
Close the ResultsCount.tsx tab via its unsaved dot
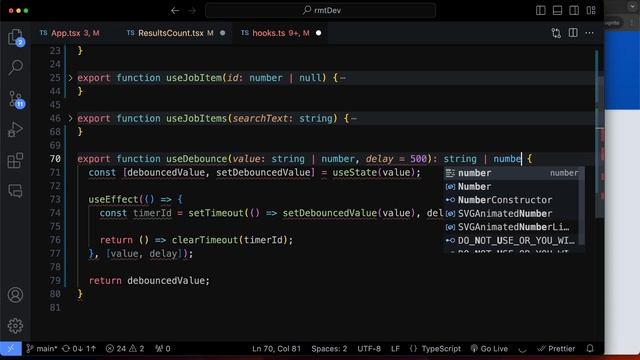(x=222, y=33)
